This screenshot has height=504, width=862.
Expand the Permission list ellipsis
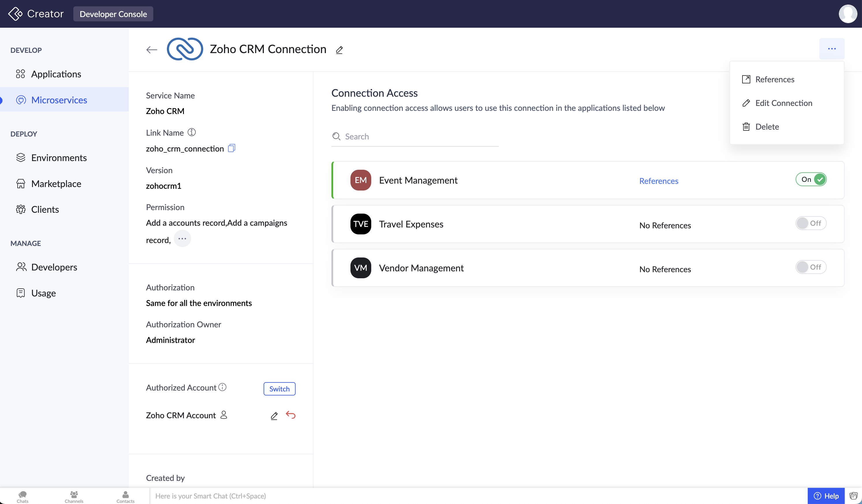point(182,239)
